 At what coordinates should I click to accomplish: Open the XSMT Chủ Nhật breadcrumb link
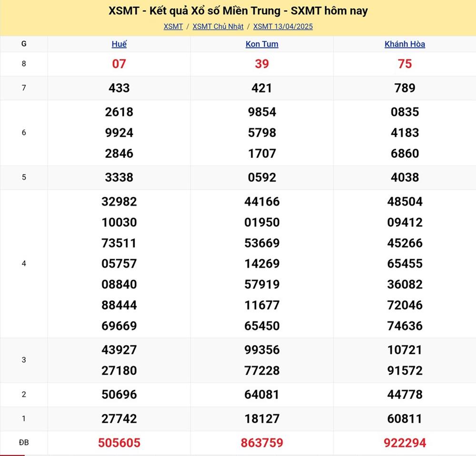(218, 27)
